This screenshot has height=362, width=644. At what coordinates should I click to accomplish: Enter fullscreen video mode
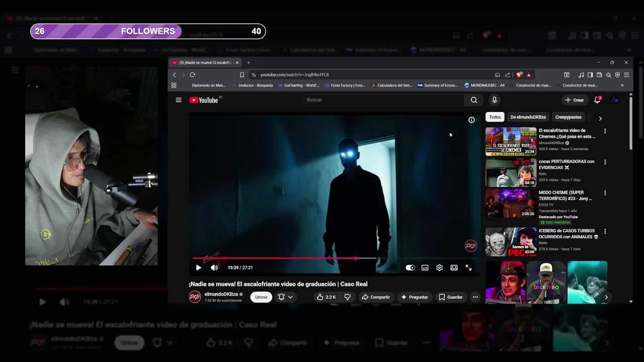[468, 267]
